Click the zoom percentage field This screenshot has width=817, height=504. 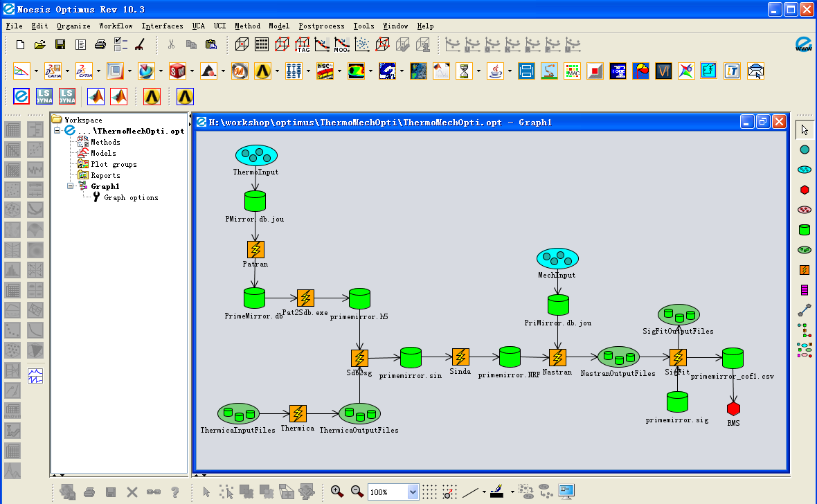[388, 492]
